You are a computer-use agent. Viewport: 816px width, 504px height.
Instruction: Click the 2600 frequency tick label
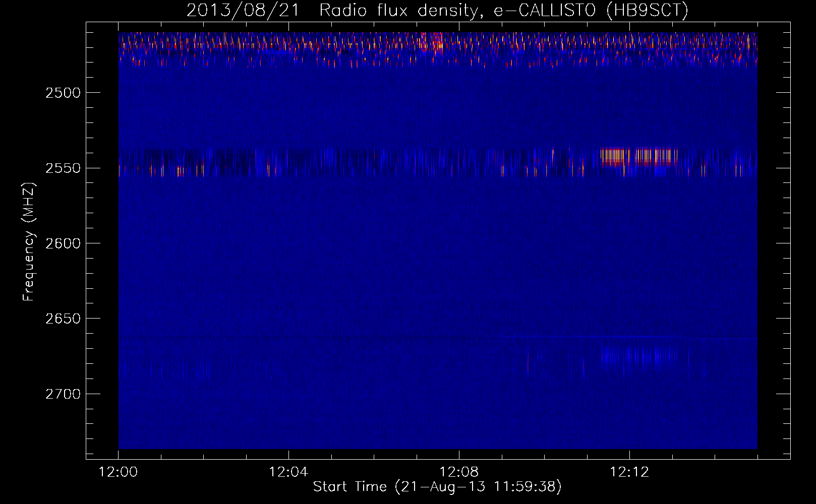coord(63,243)
